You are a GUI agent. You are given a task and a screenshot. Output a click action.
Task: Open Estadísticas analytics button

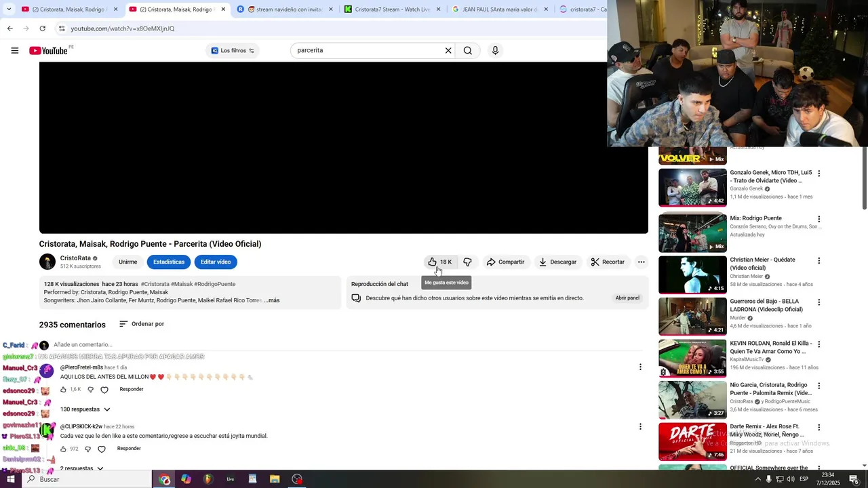tap(169, 262)
